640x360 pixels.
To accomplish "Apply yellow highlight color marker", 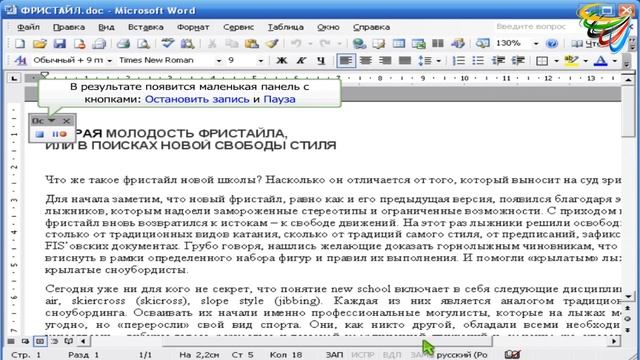I will click(x=571, y=61).
